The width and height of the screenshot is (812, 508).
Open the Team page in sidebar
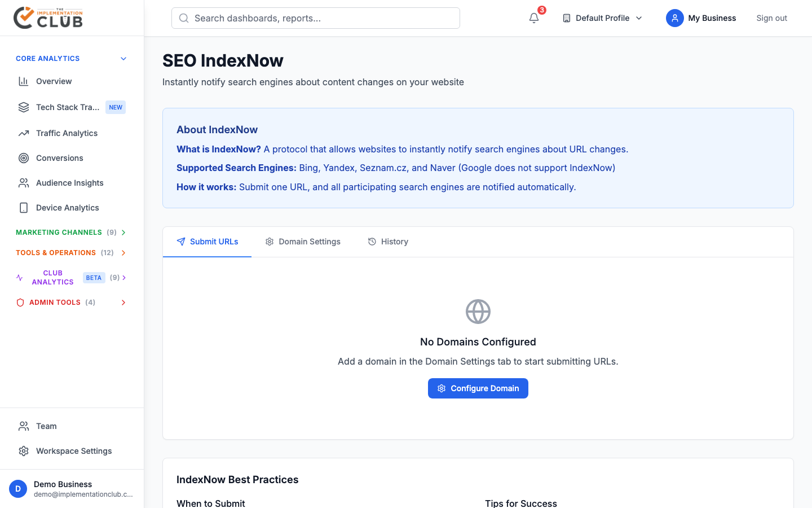pyautogui.click(x=46, y=426)
